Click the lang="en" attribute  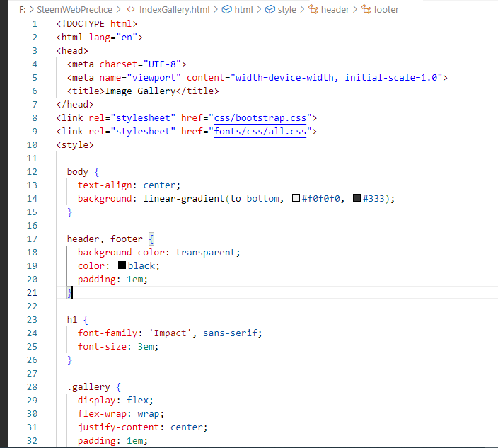click(x=113, y=38)
